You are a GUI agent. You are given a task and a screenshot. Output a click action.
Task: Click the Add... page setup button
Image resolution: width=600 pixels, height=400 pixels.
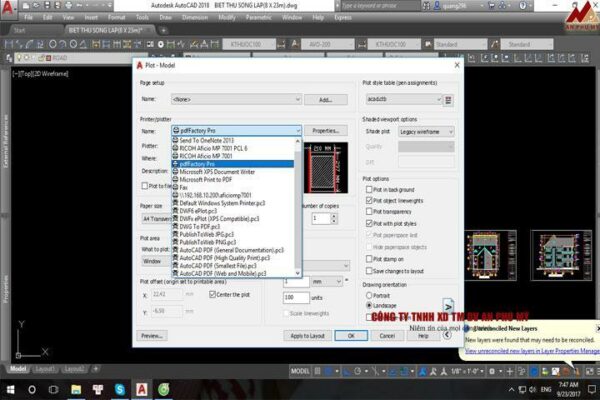pyautogui.click(x=326, y=100)
